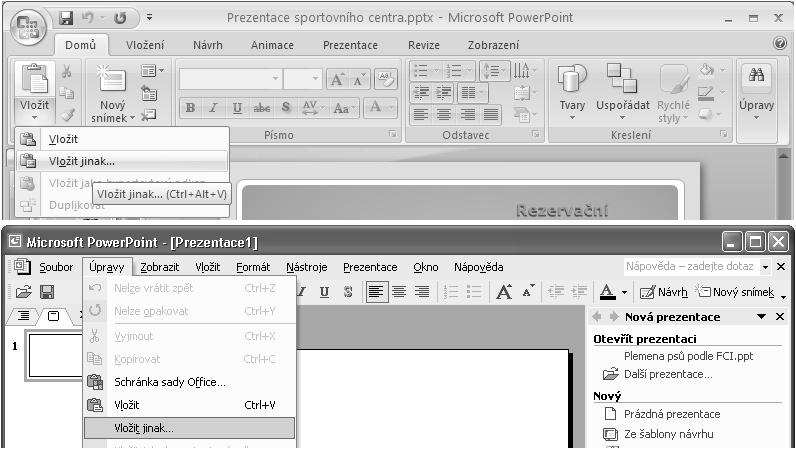Switch to the slides view tab in the pane
Viewport: 796px width, 449px height.
pos(53,316)
